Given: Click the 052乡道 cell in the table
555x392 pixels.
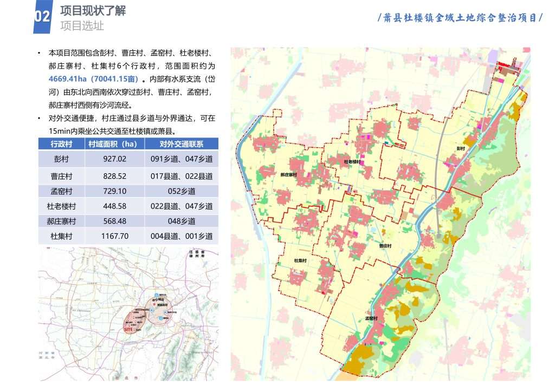Looking at the screenshot, I should [x=181, y=191].
